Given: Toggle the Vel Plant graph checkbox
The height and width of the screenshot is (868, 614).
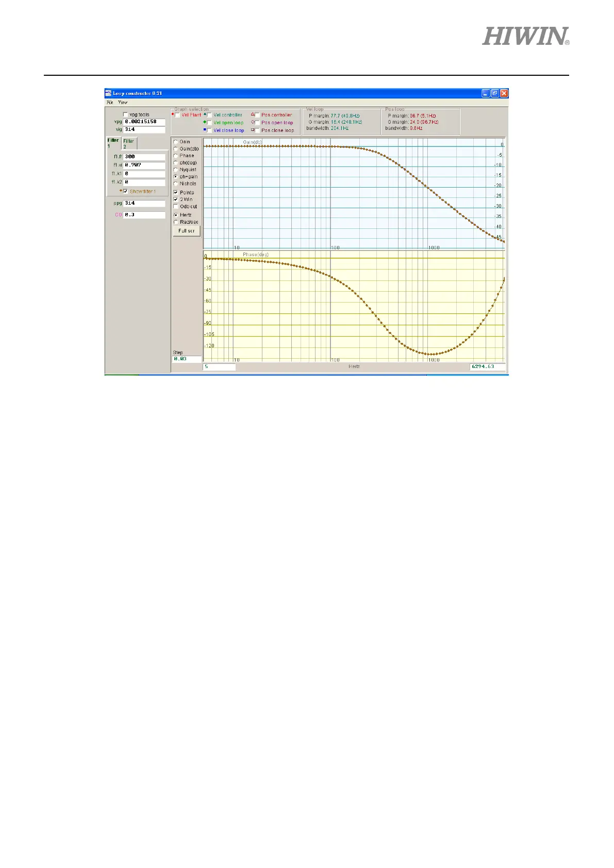Looking at the screenshot, I should pyautogui.click(x=178, y=115).
